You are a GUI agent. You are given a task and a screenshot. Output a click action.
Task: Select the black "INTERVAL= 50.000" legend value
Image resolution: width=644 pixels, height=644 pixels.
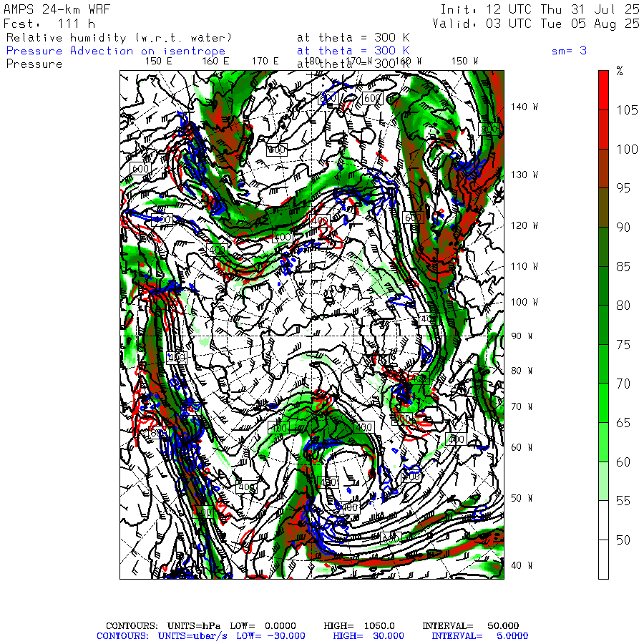(471, 625)
